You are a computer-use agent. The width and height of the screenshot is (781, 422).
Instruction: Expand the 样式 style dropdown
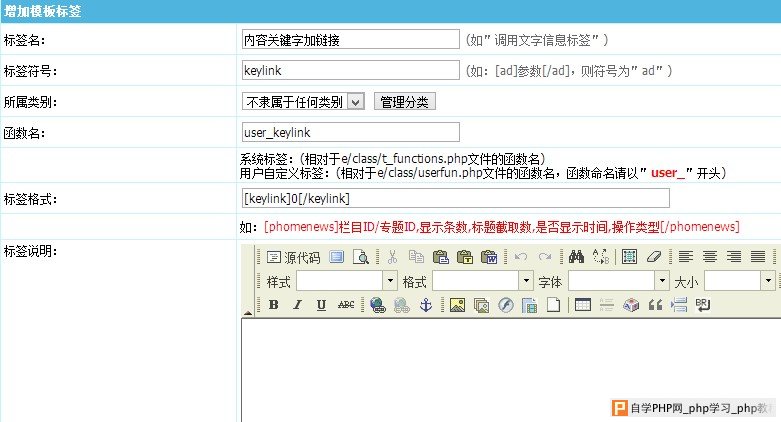(x=390, y=281)
